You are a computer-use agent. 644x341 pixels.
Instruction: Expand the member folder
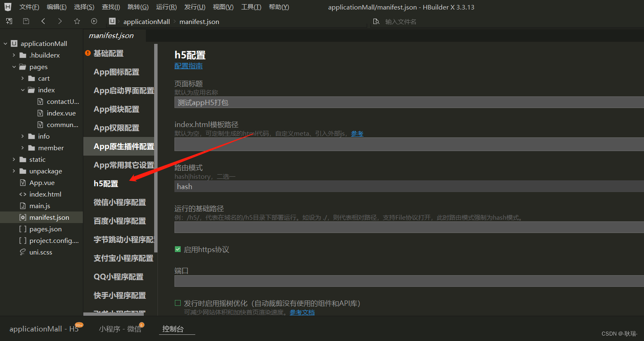tap(22, 148)
